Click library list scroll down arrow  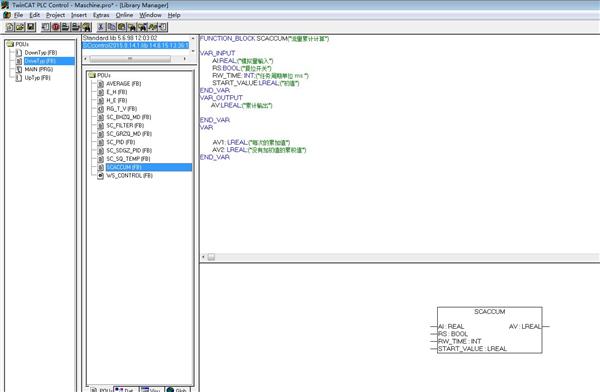pyautogui.click(x=193, y=51)
